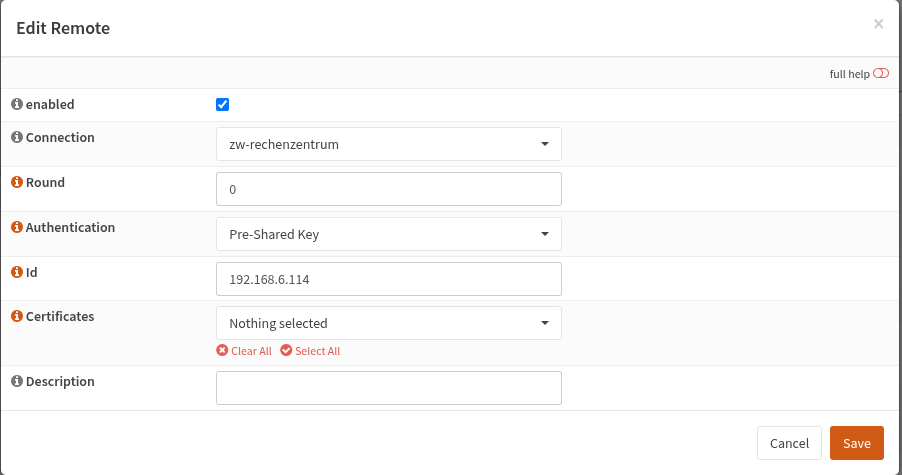The height and width of the screenshot is (475, 902).
Task: Uncheck the enabled checkbox
Action: click(x=223, y=105)
